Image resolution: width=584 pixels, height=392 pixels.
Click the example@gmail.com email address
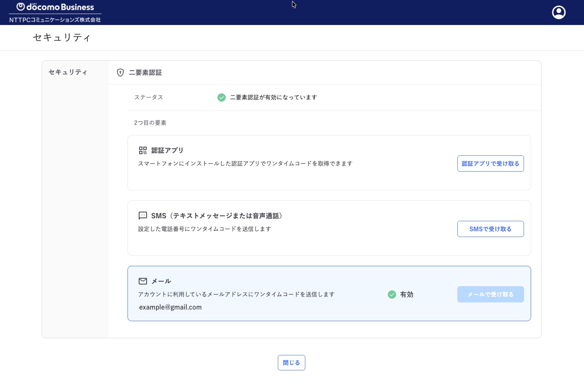[x=170, y=307]
